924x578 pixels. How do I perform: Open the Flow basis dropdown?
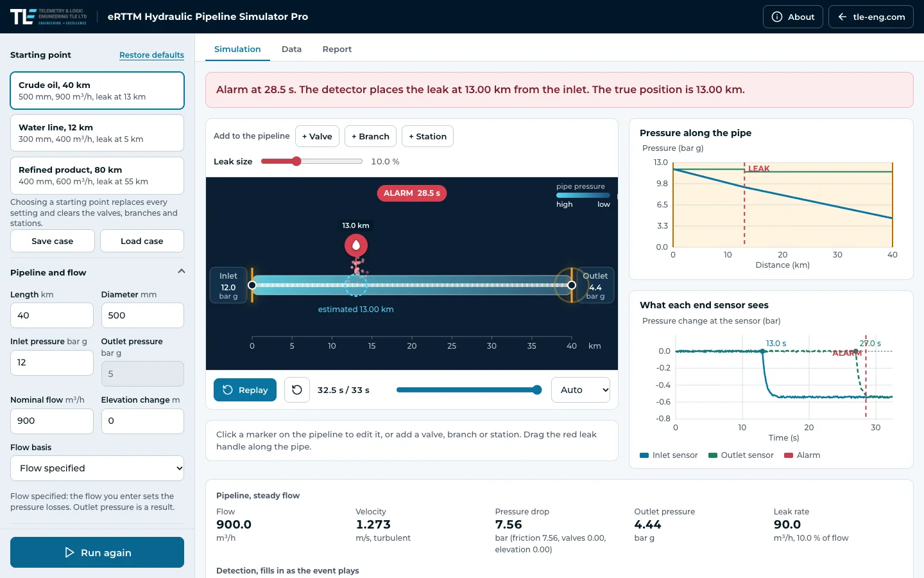pos(97,468)
